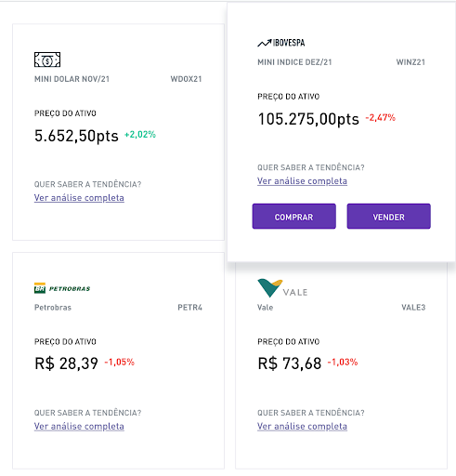Select the WINZ21 ticker code
Image resolution: width=456 pixels, height=476 pixels.
click(410, 62)
